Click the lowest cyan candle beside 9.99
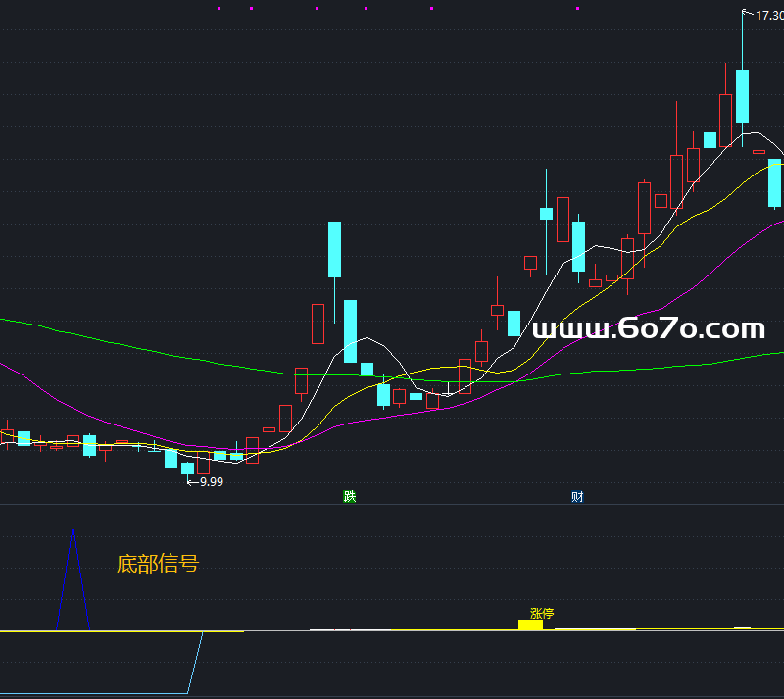Screen dimensions: 784x699 pyautogui.click(x=187, y=469)
